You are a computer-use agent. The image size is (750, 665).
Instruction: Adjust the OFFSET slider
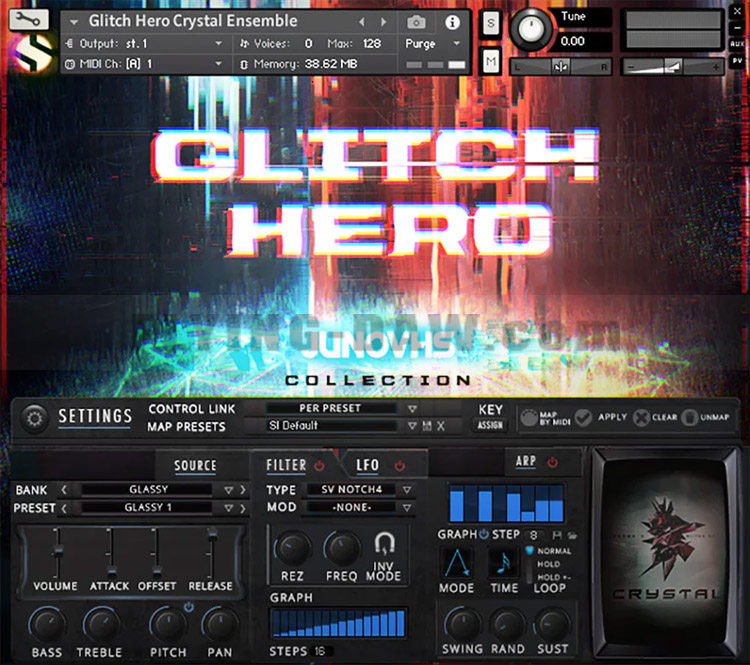tap(156, 570)
